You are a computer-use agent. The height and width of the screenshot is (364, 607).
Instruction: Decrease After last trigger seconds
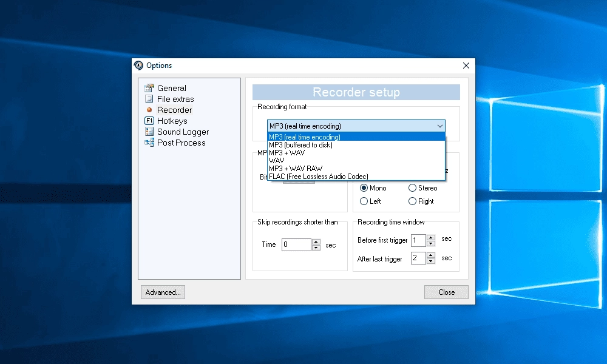coord(431,261)
